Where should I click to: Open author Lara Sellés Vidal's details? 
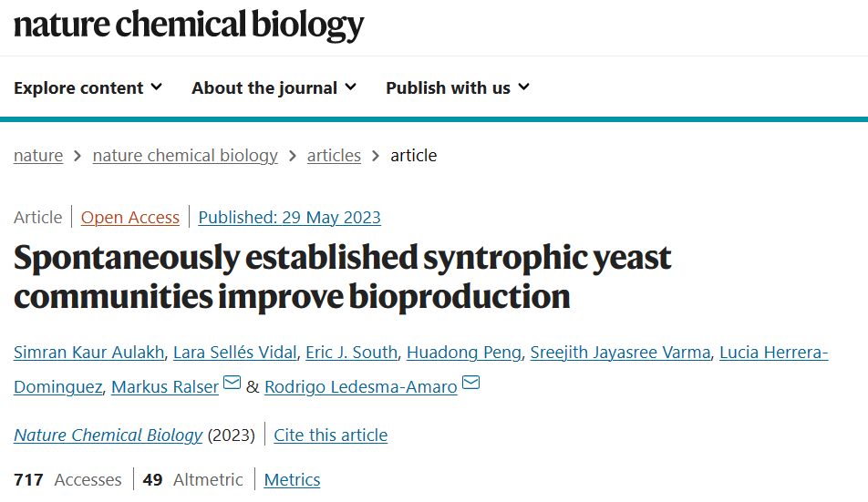point(234,353)
